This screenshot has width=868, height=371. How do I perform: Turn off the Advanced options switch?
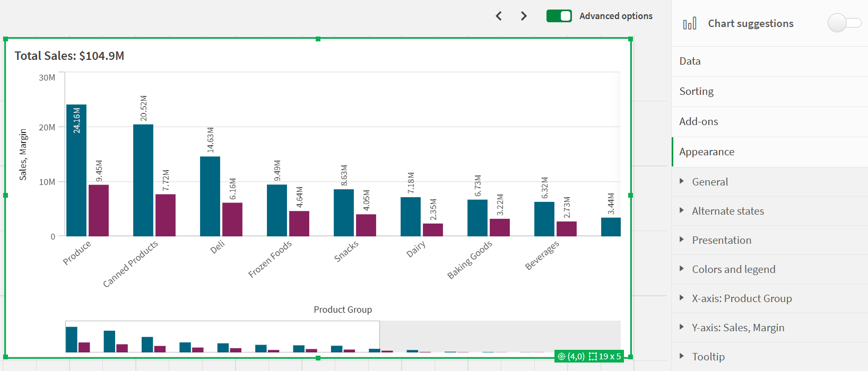tap(559, 16)
